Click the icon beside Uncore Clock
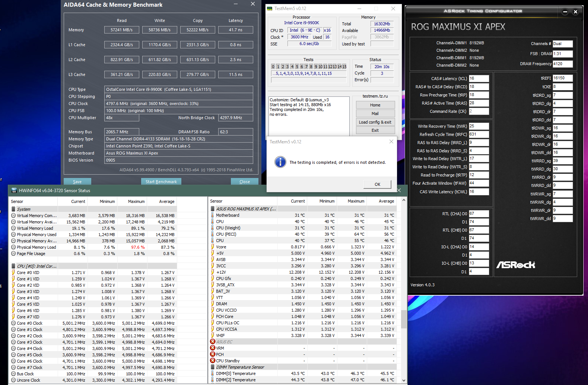 [13, 380]
